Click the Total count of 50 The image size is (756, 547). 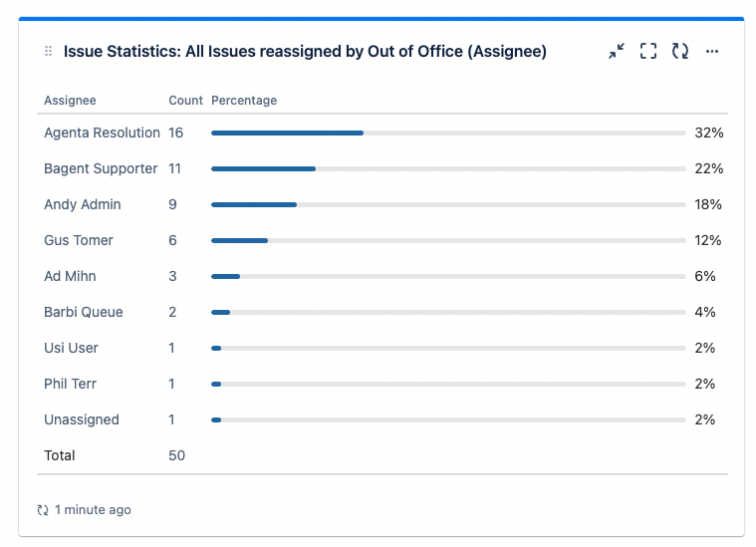point(176,455)
